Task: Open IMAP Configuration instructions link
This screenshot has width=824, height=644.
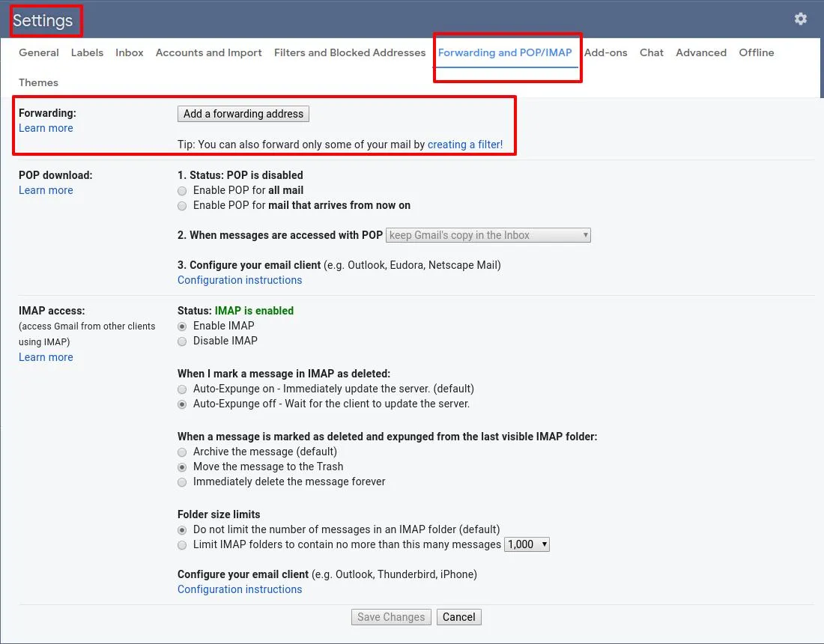Action: pos(240,589)
